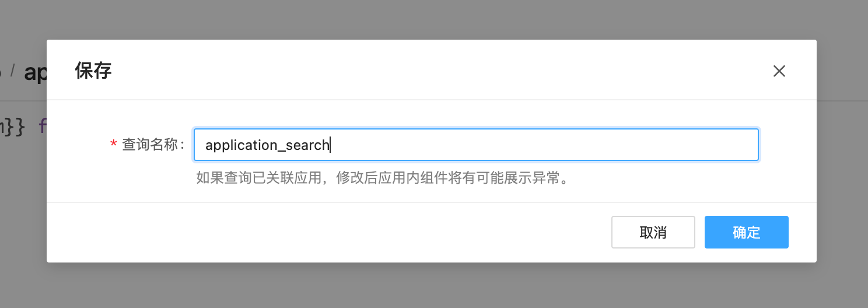Screen dimensions: 868x308
Task: Click the empty dialog header beside 保存
Action: (x=437, y=71)
